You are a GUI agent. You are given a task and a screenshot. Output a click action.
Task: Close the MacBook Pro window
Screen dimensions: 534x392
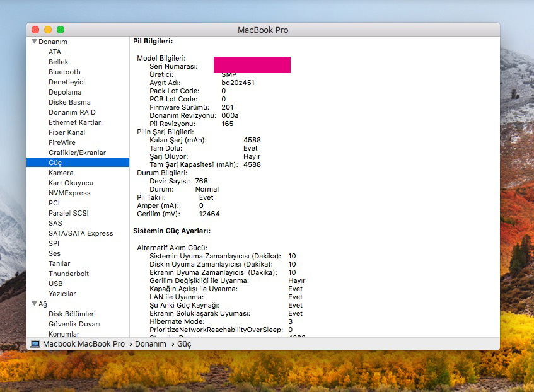(x=35, y=30)
